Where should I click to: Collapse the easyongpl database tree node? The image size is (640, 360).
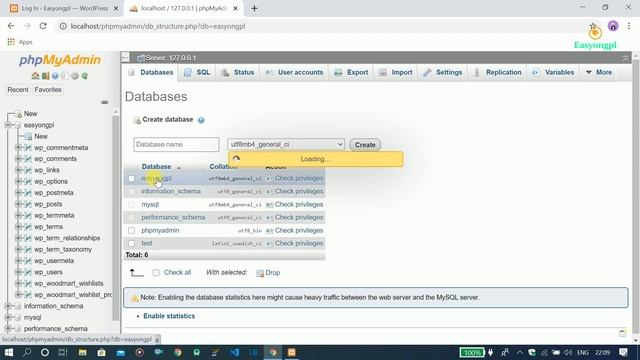8,125
